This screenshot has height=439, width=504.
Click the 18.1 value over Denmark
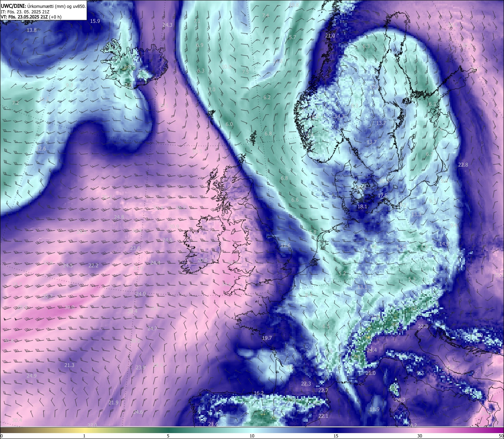point(362,206)
